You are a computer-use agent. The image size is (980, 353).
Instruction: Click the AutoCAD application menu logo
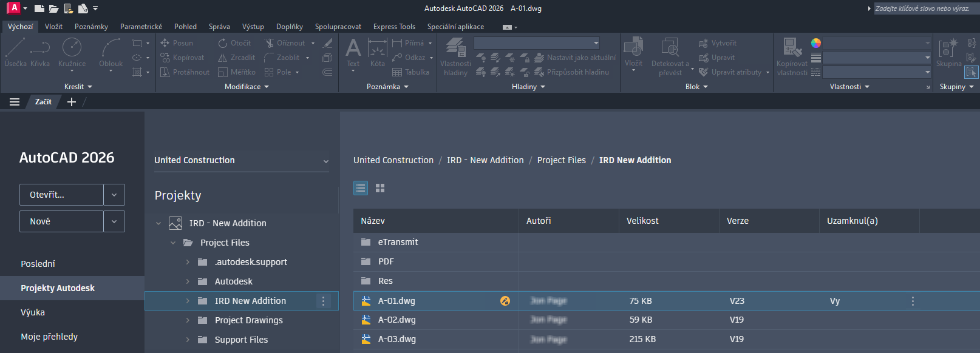pos(13,8)
